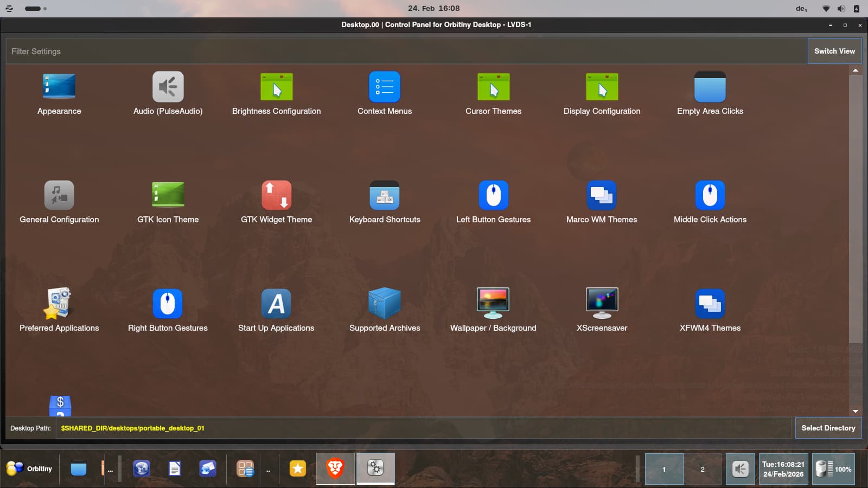Open Audio (PulseAudio) settings
The height and width of the screenshot is (488, 868).
(x=168, y=87)
